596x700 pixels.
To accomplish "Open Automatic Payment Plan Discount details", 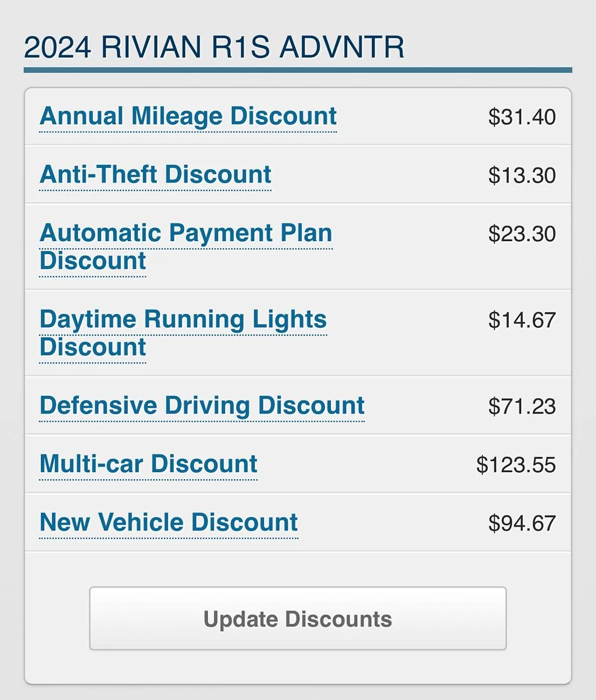I will point(186,233).
